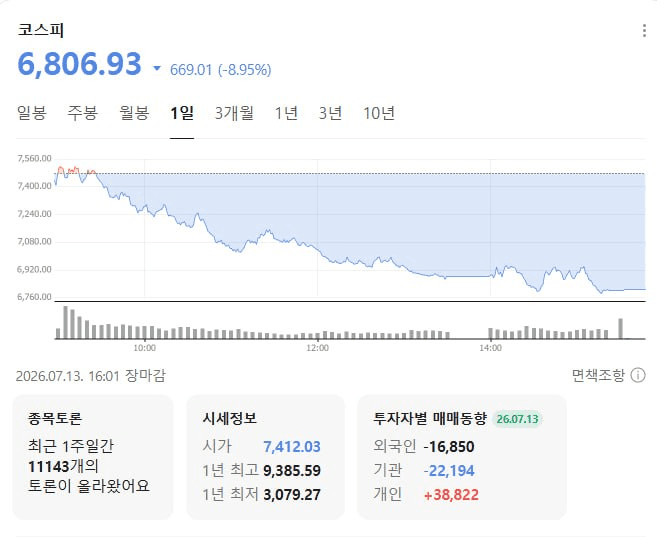The image size is (657, 537).
Task: Show the 1년 chart period
Action: pyautogui.click(x=286, y=113)
